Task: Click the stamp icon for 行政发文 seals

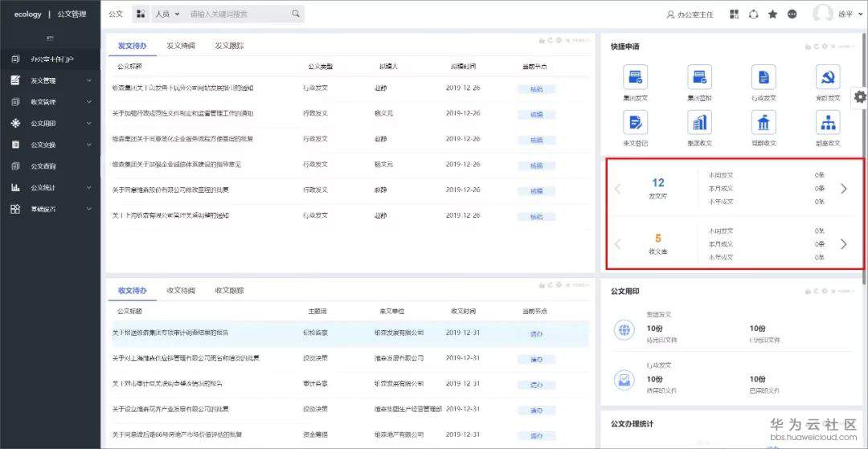Action: tap(624, 380)
